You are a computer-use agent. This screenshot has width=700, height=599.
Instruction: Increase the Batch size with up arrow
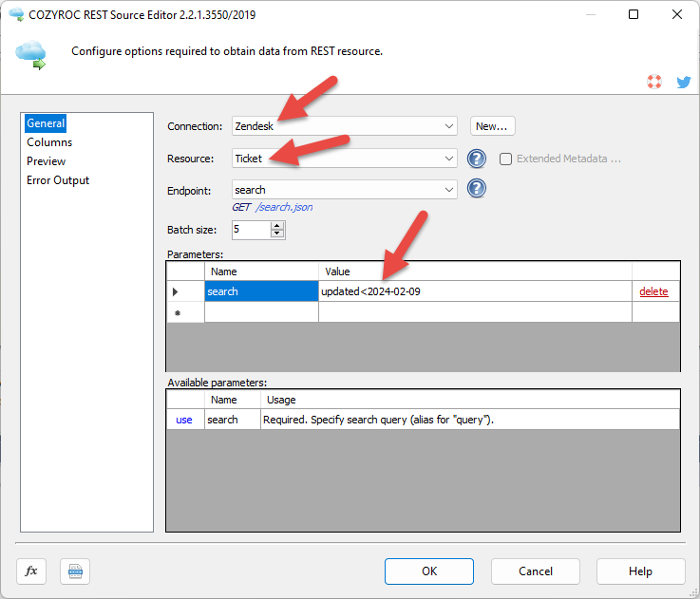pos(277,226)
